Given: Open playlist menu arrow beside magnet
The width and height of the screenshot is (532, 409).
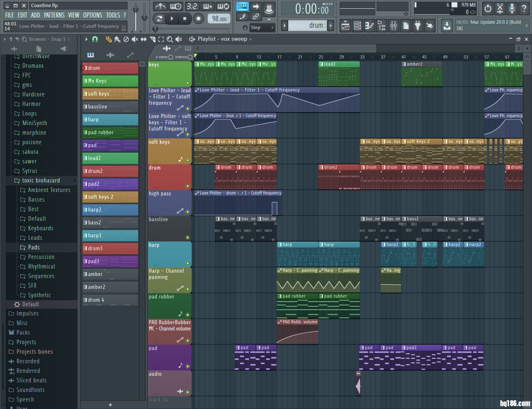Looking at the screenshot, I should coord(86,39).
